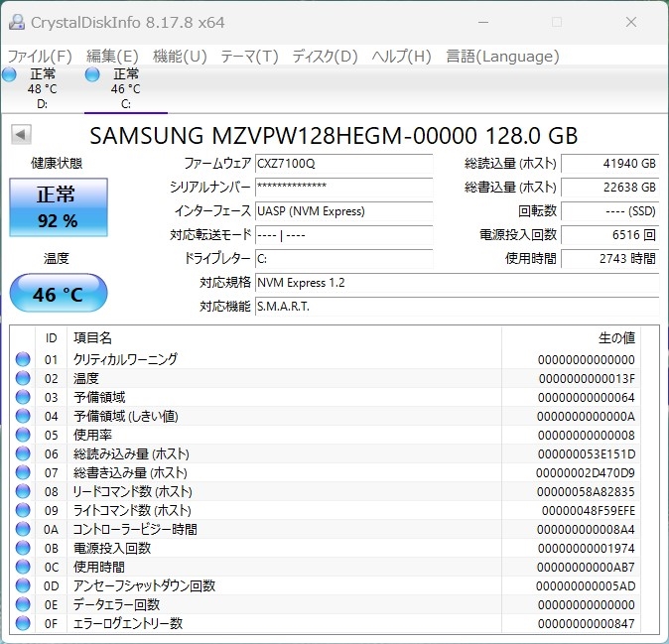
Task: Click raw value 0000000000847
Action: coord(587,623)
